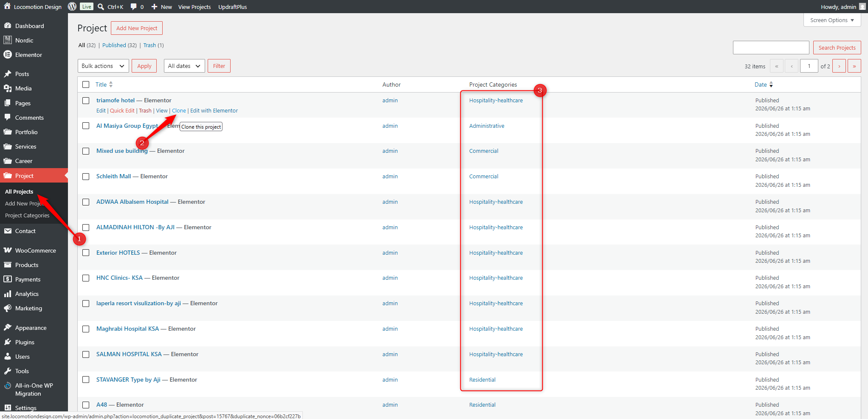
Task: Jump to last page of projects
Action: [x=854, y=66]
